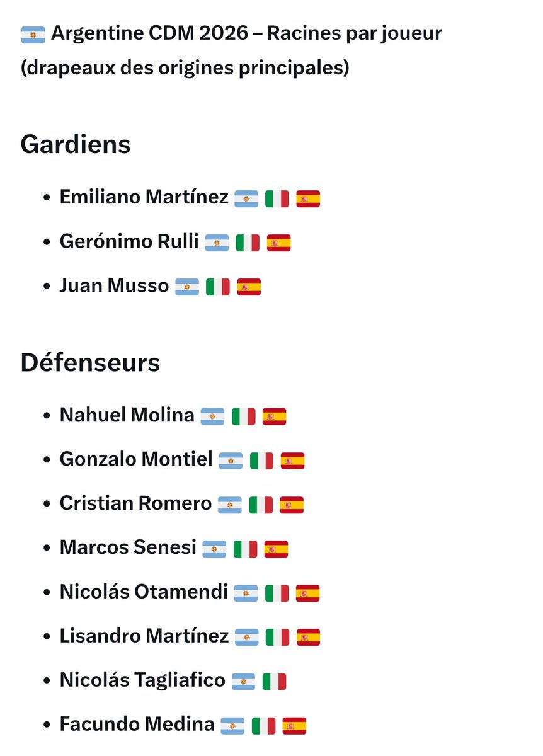Click the Spain flag beside Emiliano Martínez
Image resolution: width=543 pixels, height=756 pixels.
coord(308,198)
